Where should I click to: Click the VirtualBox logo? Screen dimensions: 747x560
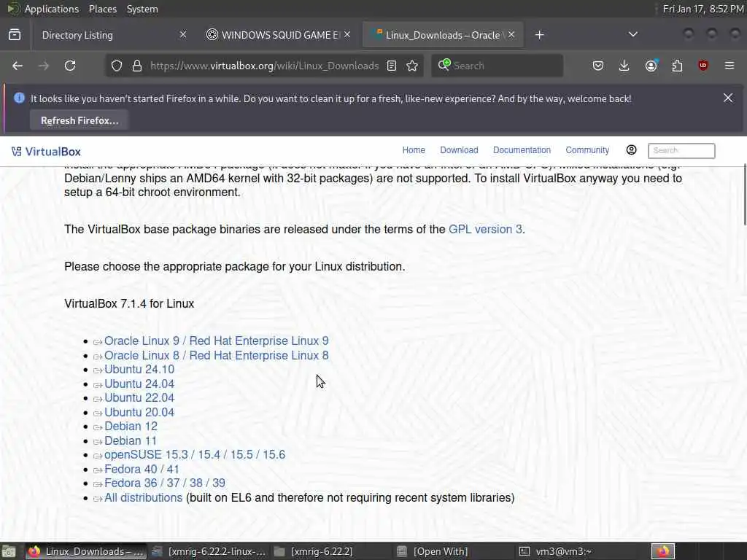pyautogui.click(x=46, y=152)
